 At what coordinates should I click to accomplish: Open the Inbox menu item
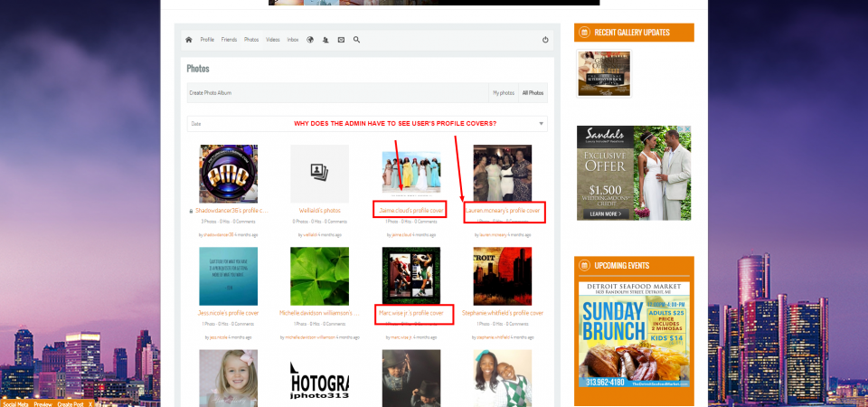click(293, 40)
